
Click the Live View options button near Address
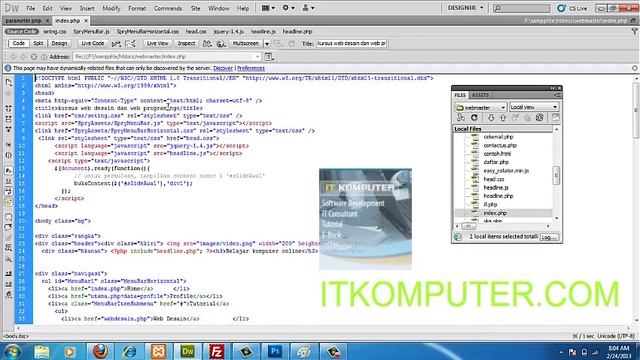(269, 57)
